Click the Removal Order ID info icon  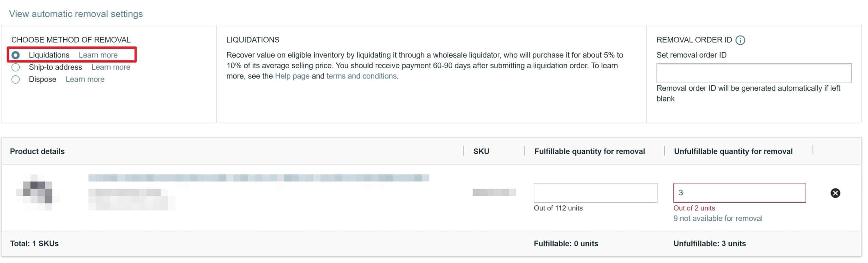pos(740,40)
